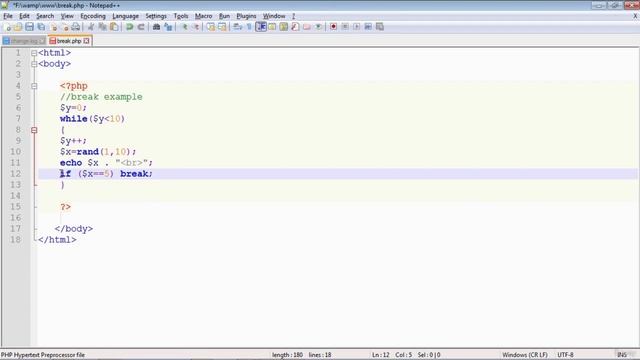The image size is (640, 360).
Task: Collapse the <?php fold marker on line 4
Action: pos(34,86)
